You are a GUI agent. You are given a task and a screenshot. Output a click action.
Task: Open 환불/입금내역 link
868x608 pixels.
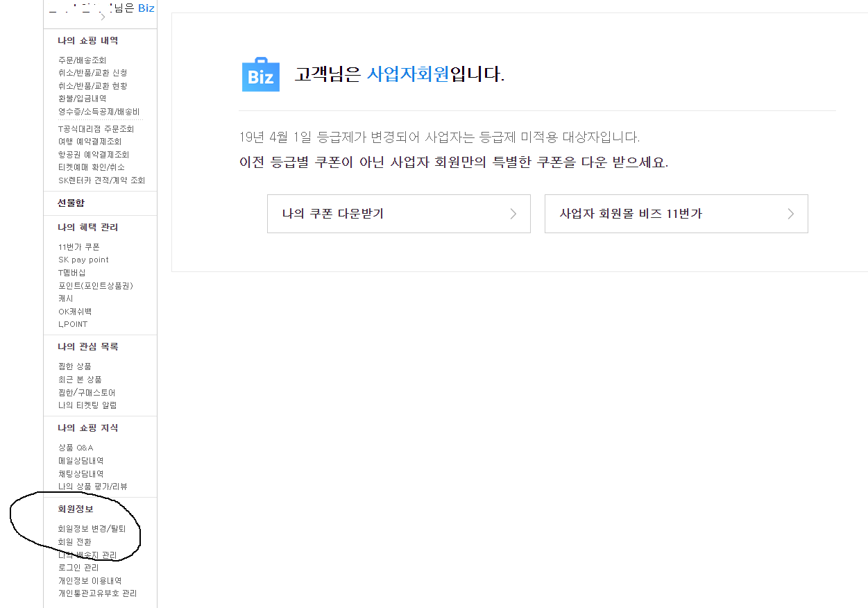tap(82, 99)
